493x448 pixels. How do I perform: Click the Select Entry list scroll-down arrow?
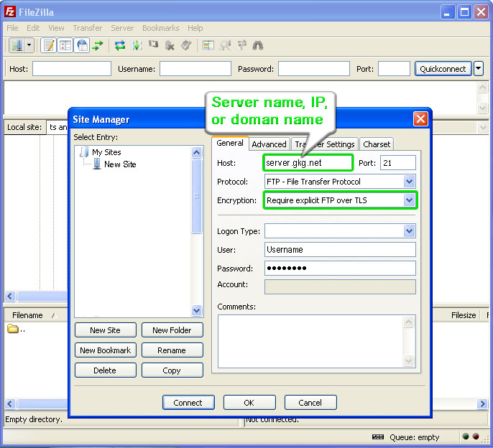pyautogui.click(x=196, y=310)
